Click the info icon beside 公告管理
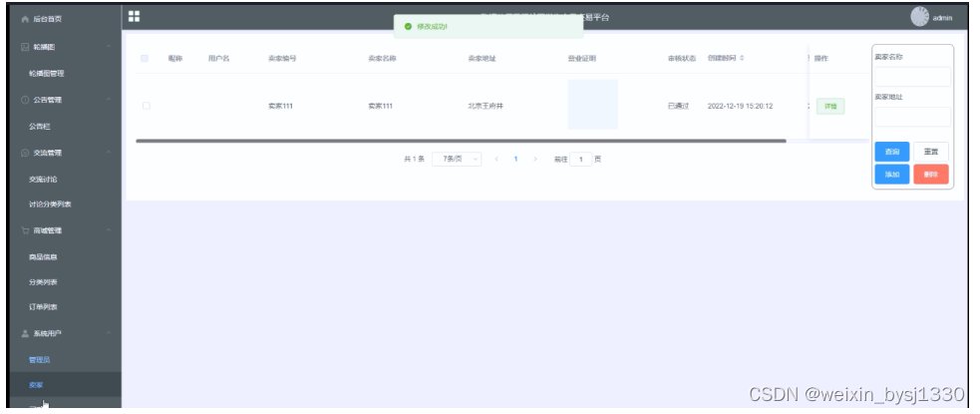980x414 pixels. [x=26, y=100]
